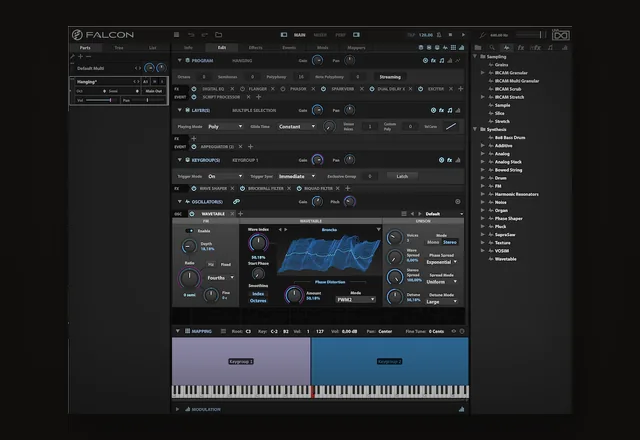The image size is (640, 440).
Task: Open browser search magnifier tab
Action: click(x=492, y=48)
